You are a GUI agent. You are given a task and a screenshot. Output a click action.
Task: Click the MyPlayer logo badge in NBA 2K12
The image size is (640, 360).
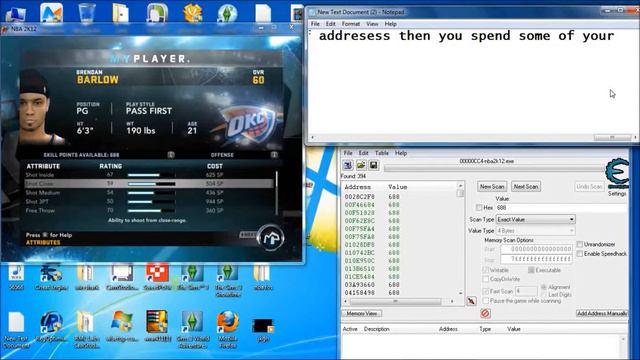(x=271, y=237)
